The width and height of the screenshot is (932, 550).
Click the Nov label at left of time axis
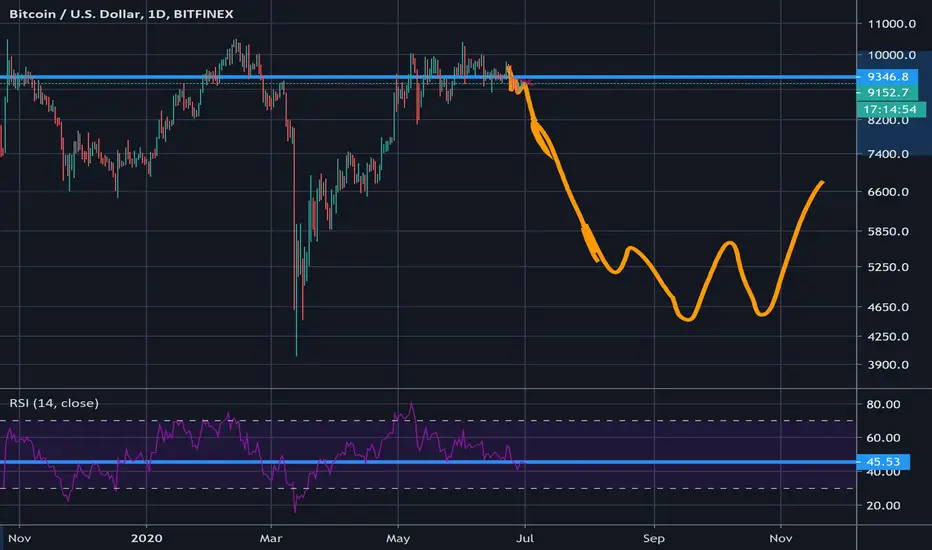pos(19,538)
